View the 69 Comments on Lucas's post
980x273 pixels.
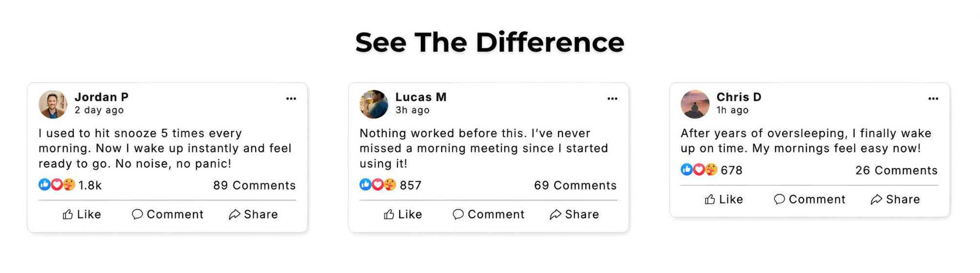point(575,185)
